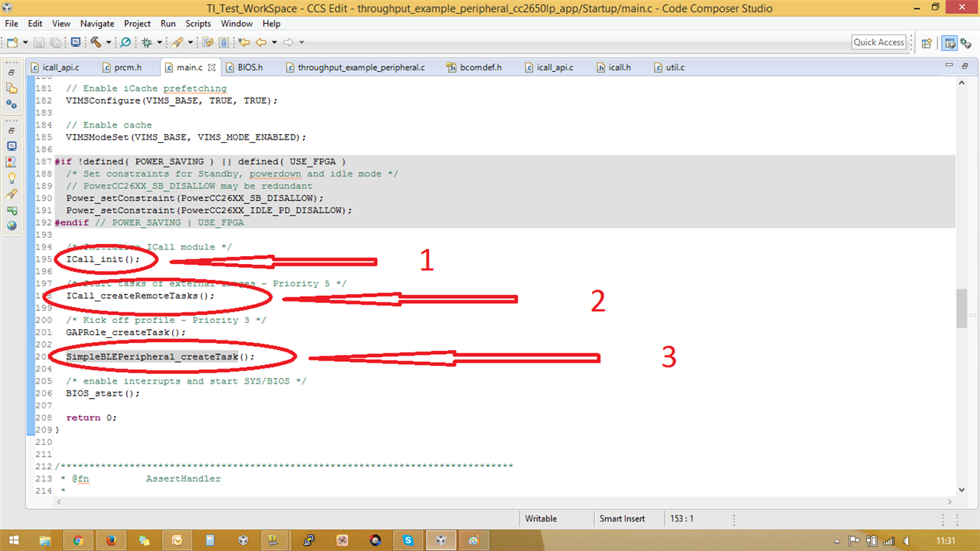Image resolution: width=980 pixels, height=551 pixels.
Task: Click the BIOS_start(); code line
Action: click(103, 393)
